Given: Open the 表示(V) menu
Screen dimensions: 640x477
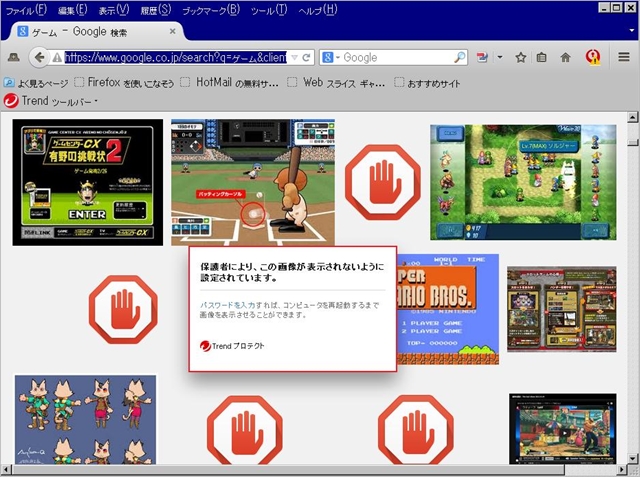Looking at the screenshot, I should 113,10.
